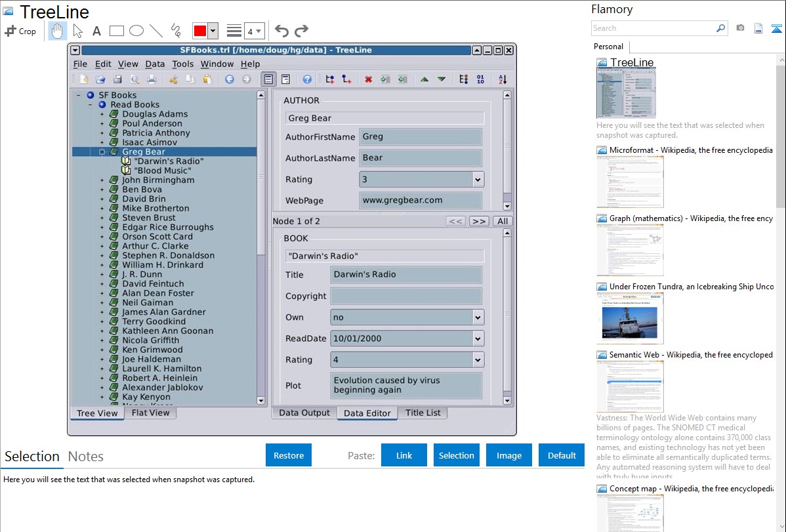The width and height of the screenshot is (786, 532).
Task: Select the "Blood Music" tree item
Action: tap(163, 171)
